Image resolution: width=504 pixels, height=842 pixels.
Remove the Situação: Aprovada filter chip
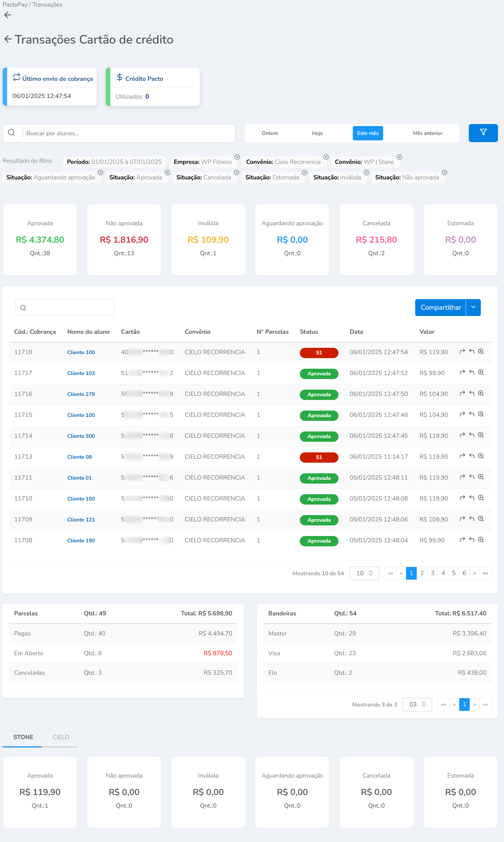click(168, 173)
